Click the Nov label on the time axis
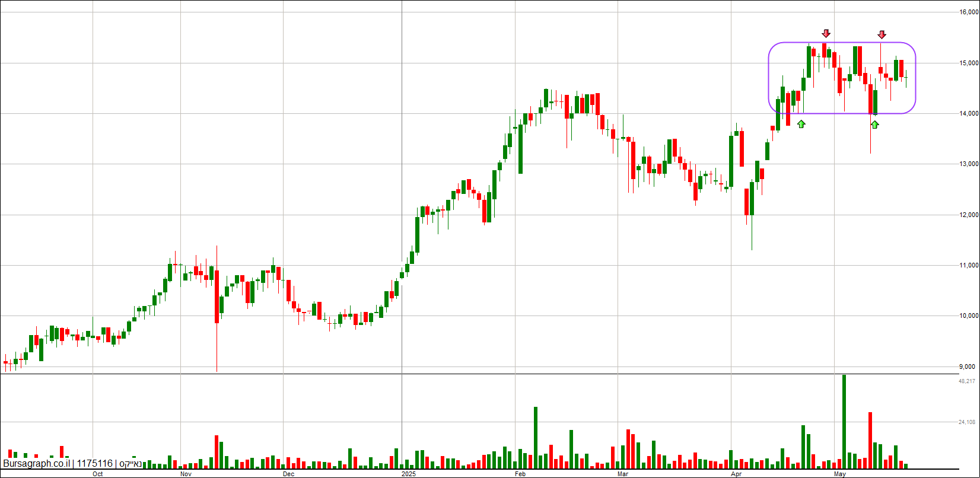This screenshot has height=478, width=980. [186, 474]
